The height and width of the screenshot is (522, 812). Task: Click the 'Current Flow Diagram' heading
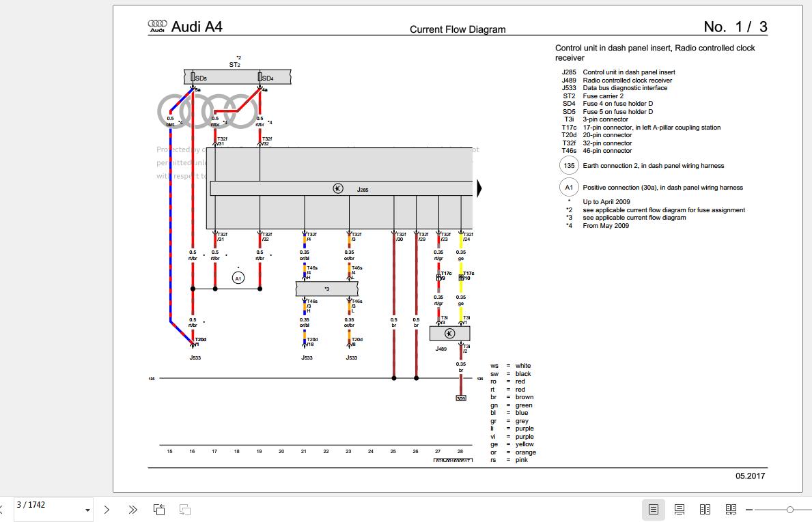(458, 29)
